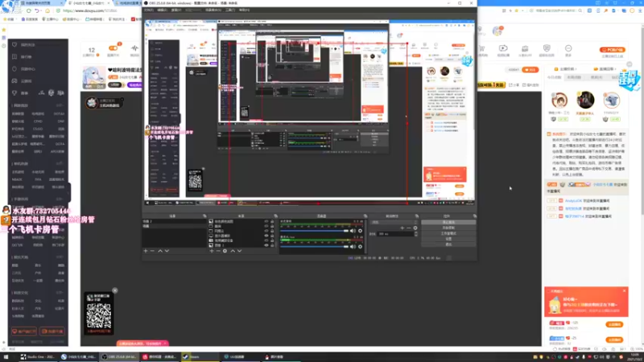The height and width of the screenshot is (362, 644).
Task: Adjust the transition duration stepper arrows
Action: coord(416,234)
